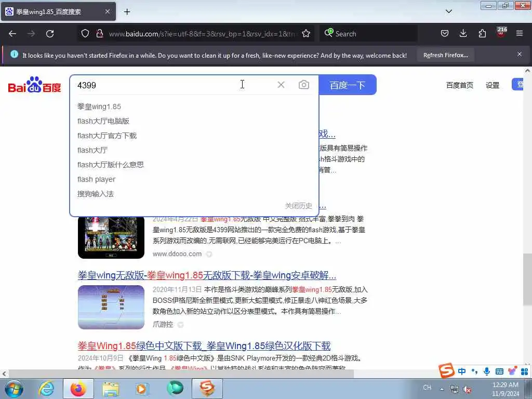The image size is (532, 399).
Task: Open the Firefox hamburger menu
Action: point(520,34)
